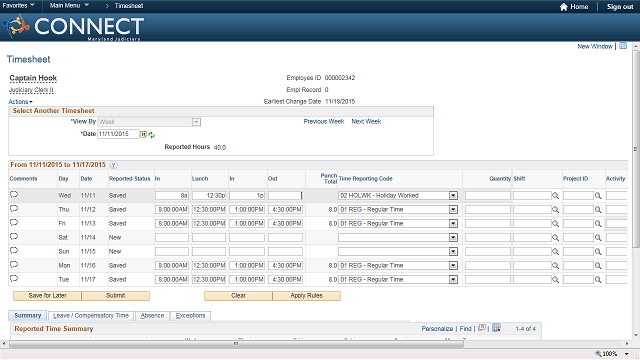Open the Main Menu navigation
Image resolution: width=640 pixels, height=360 pixels.
pyautogui.click(x=69, y=6)
